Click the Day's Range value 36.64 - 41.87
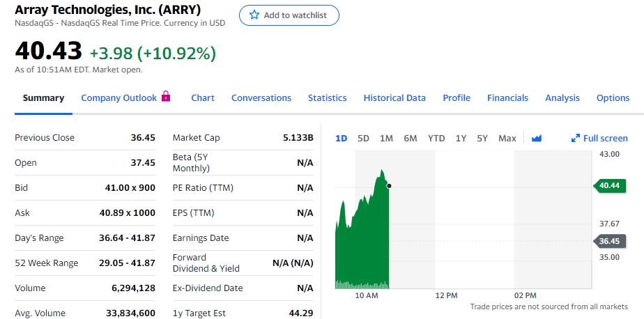The image size is (644, 319). (127, 238)
